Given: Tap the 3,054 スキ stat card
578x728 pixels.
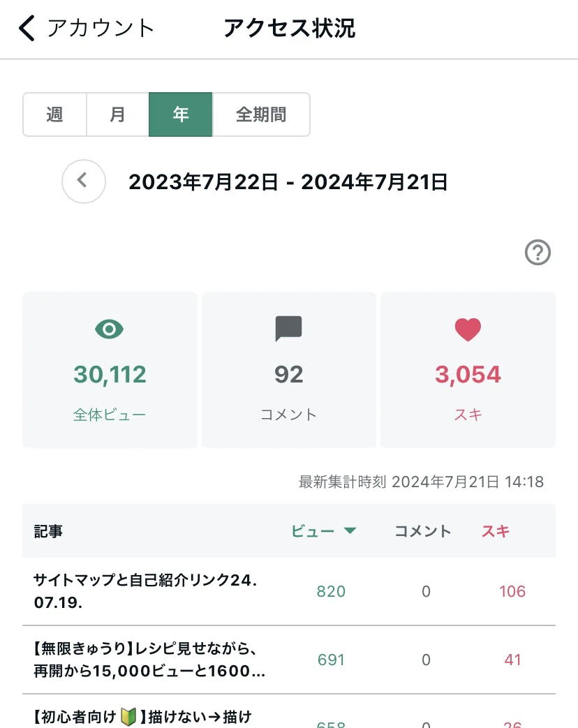Looking at the screenshot, I should pos(468,370).
